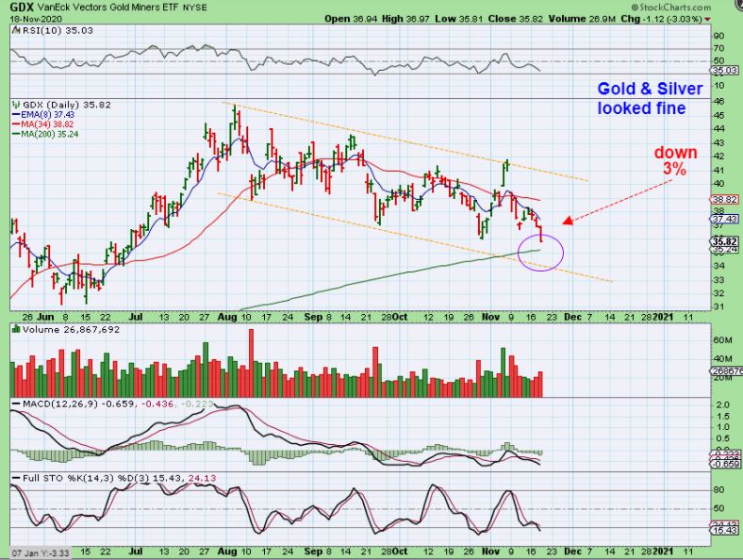Click the candlestick icon beside GDX (Daily)

tap(16, 105)
